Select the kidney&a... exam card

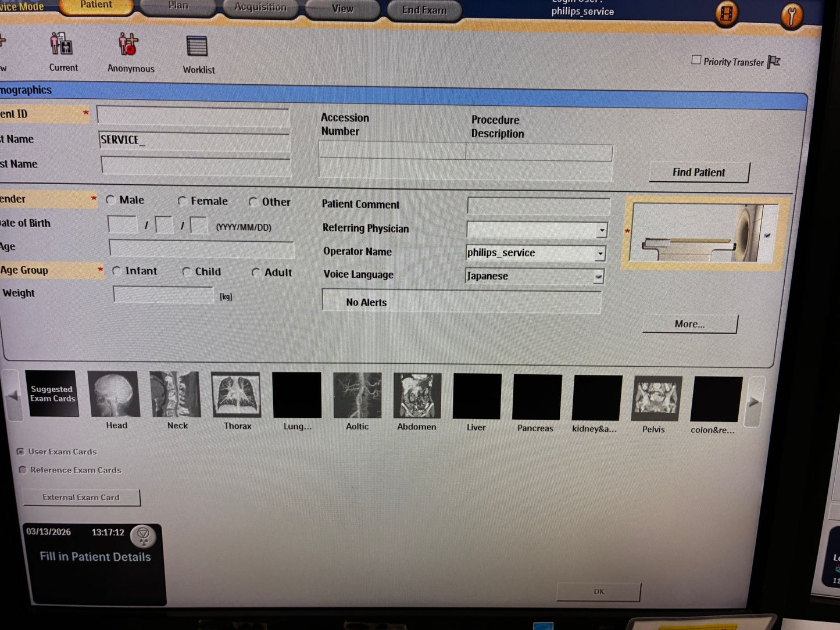[597, 398]
